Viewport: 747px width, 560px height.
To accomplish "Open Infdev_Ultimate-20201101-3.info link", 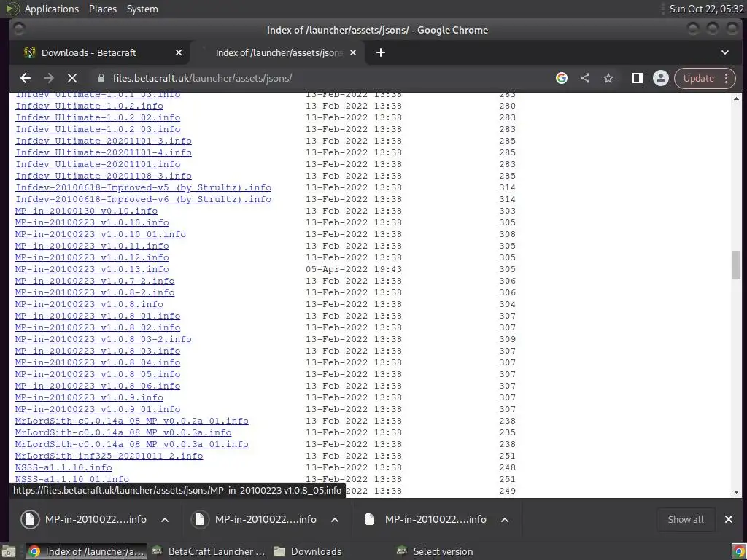I will pyautogui.click(x=104, y=141).
